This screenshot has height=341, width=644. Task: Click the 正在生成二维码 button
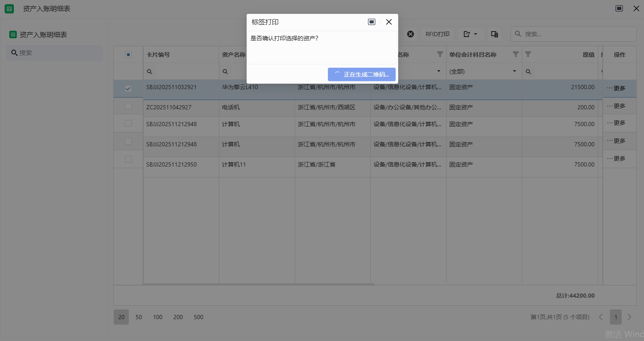(x=362, y=74)
